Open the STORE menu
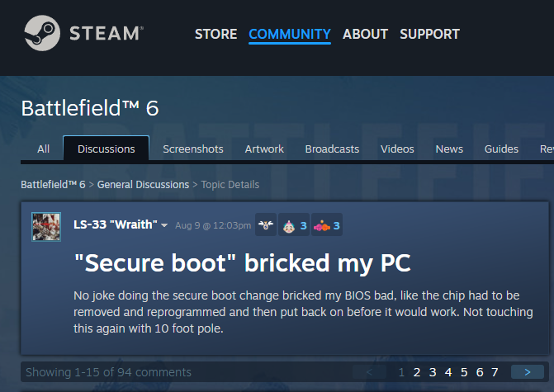 (x=215, y=35)
